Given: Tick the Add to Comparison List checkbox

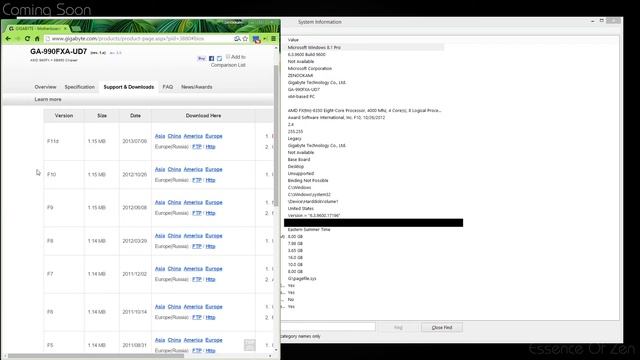Looking at the screenshot, I should [x=228, y=57].
